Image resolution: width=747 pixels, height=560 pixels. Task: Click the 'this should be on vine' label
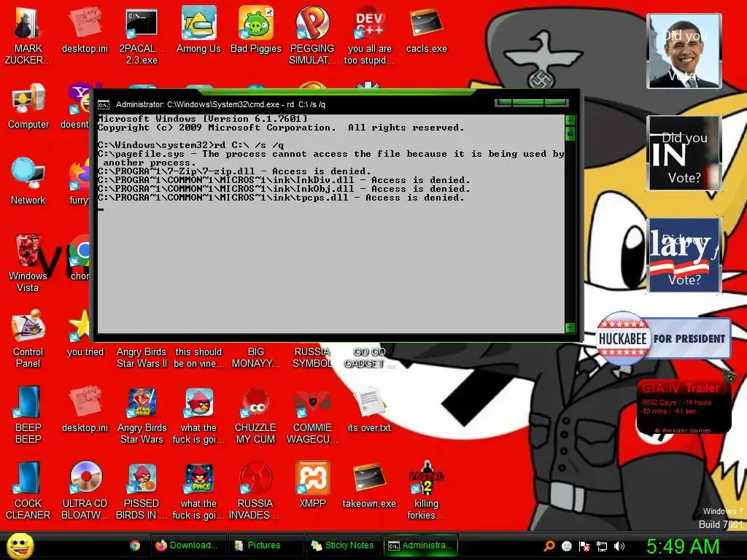click(198, 357)
